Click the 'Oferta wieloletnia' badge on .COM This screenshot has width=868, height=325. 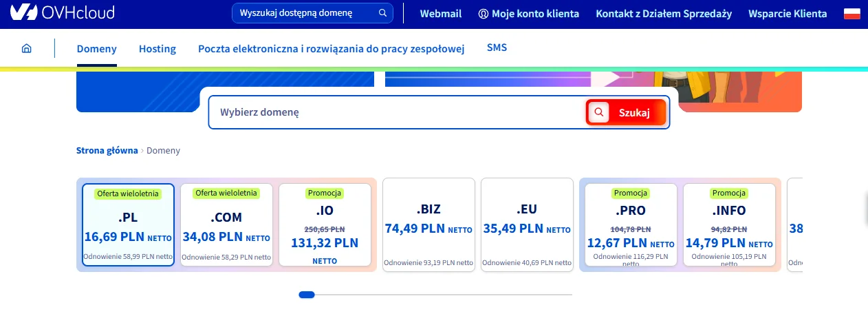[226, 193]
